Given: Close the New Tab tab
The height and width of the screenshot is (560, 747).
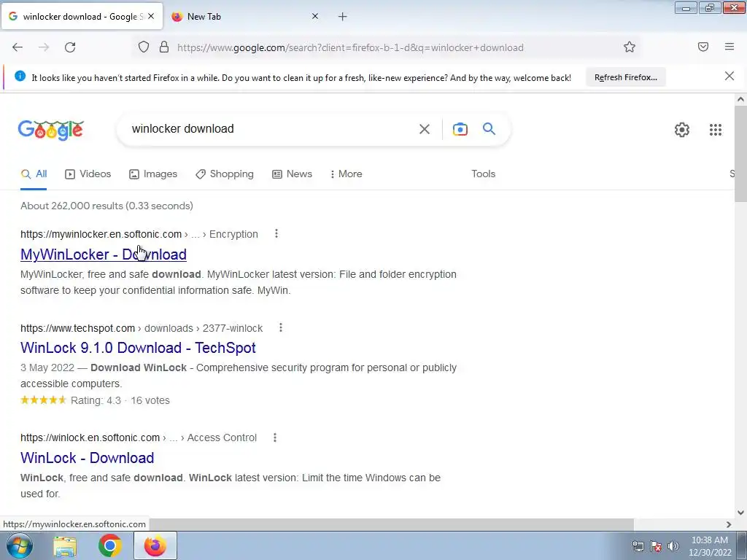Looking at the screenshot, I should pyautogui.click(x=315, y=16).
